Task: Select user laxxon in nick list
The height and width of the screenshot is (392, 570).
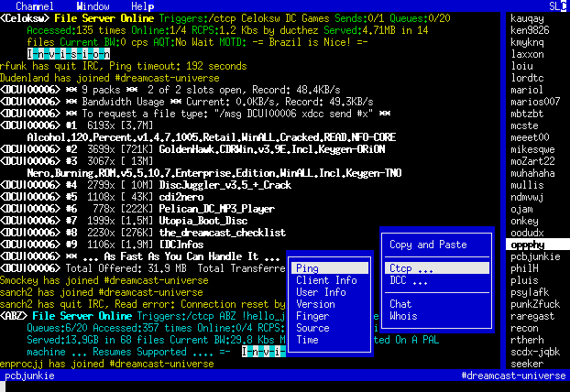Action: pyautogui.click(x=527, y=54)
